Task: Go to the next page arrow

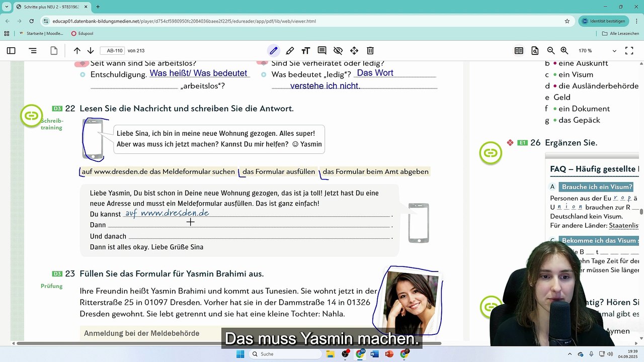Action: point(91,51)
